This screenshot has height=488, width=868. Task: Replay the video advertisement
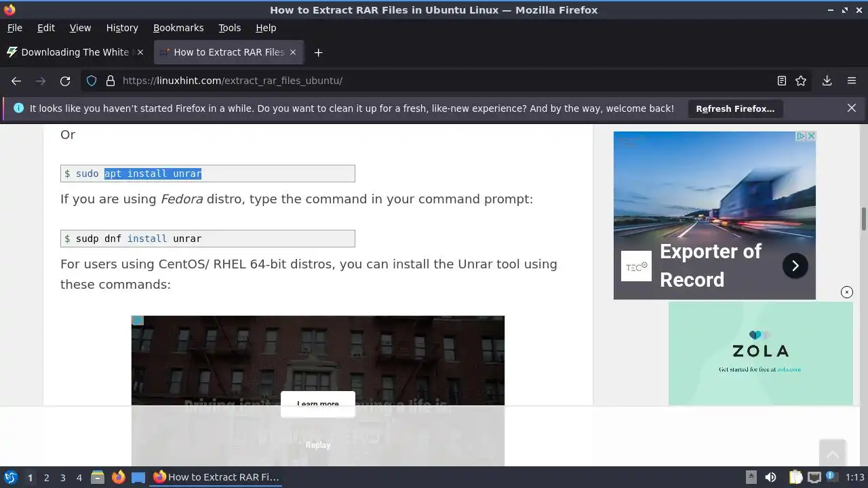[x=318, y=445]
